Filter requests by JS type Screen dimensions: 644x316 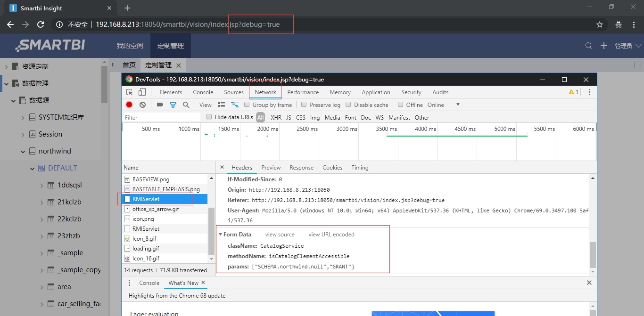[x=289, y=117]
